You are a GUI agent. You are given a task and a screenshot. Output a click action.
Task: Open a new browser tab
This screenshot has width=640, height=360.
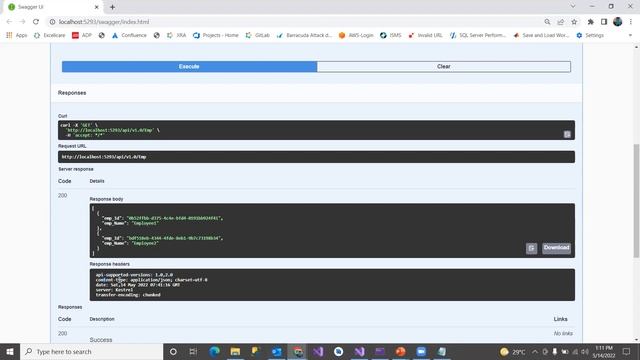click(x=112, y=7)
